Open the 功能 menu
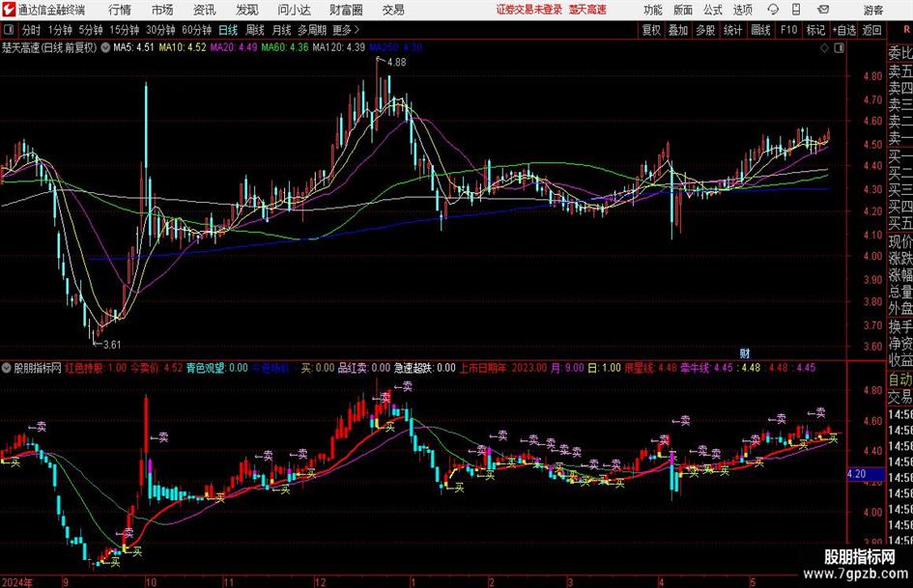The width and height of the screenshot is (913, 588). click(653, 10)
